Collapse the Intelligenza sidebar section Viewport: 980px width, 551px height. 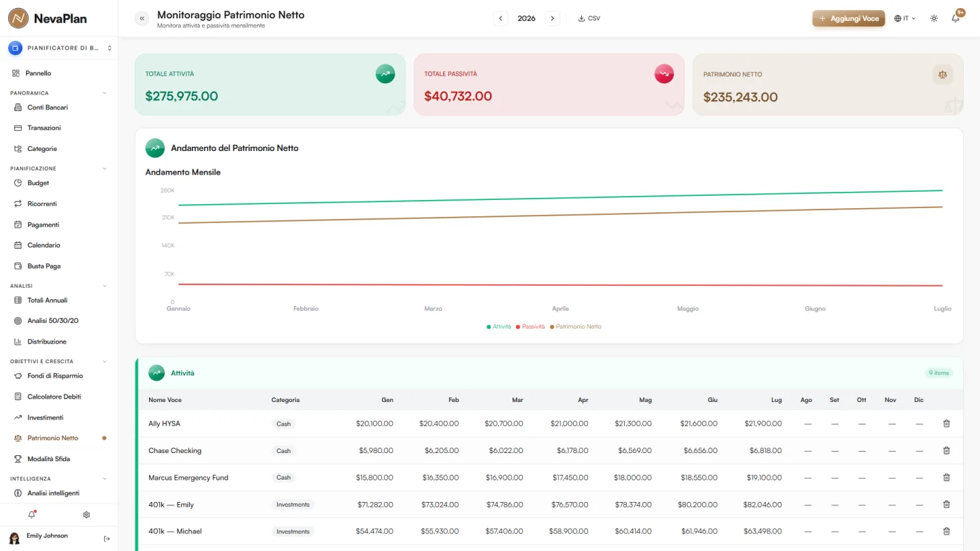104,479
